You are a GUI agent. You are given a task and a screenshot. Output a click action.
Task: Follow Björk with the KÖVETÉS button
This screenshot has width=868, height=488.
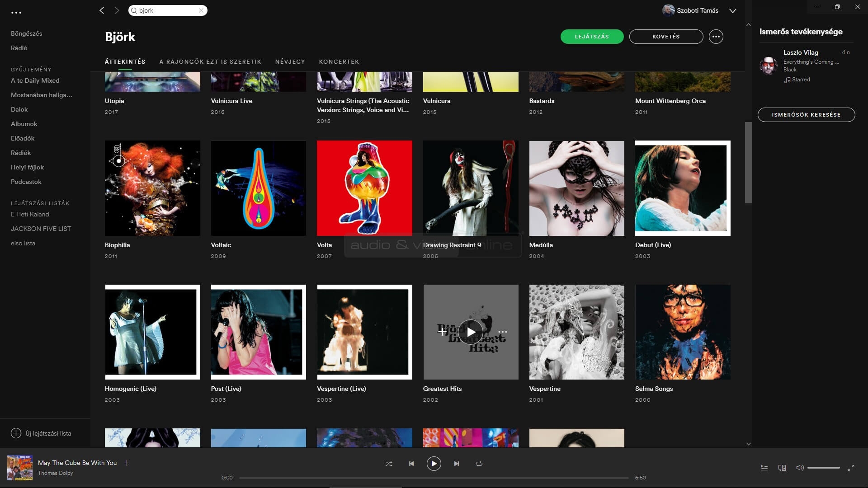[x=666, y=37]
